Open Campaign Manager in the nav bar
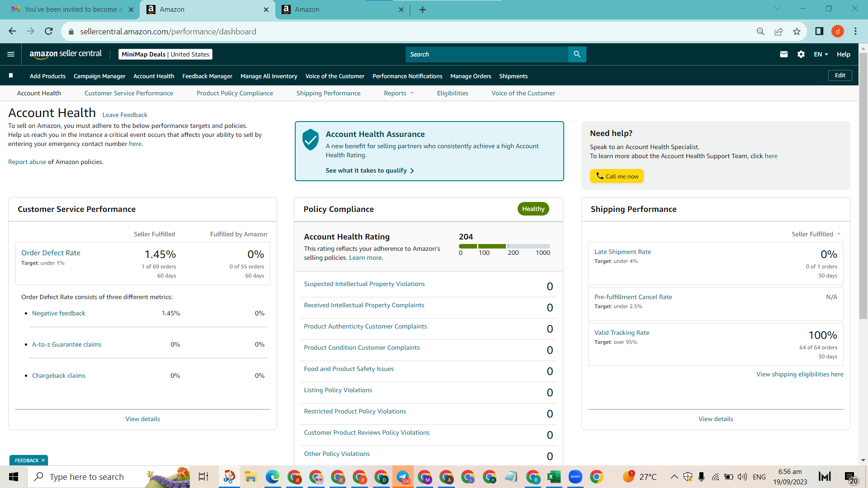The width and height of the screenshot is (868, 488). (x=99, y=76)
